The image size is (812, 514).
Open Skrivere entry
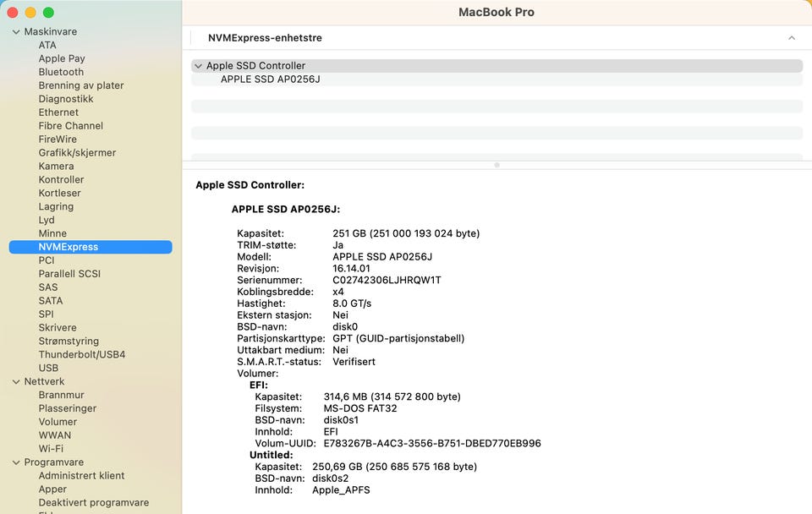(58, 328)
